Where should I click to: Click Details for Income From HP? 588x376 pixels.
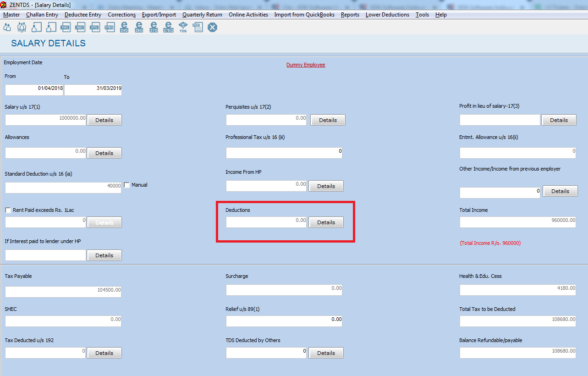coord(326,186)
